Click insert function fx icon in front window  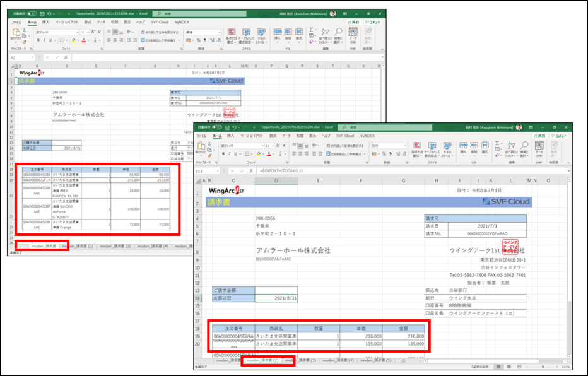click(252, 171)
